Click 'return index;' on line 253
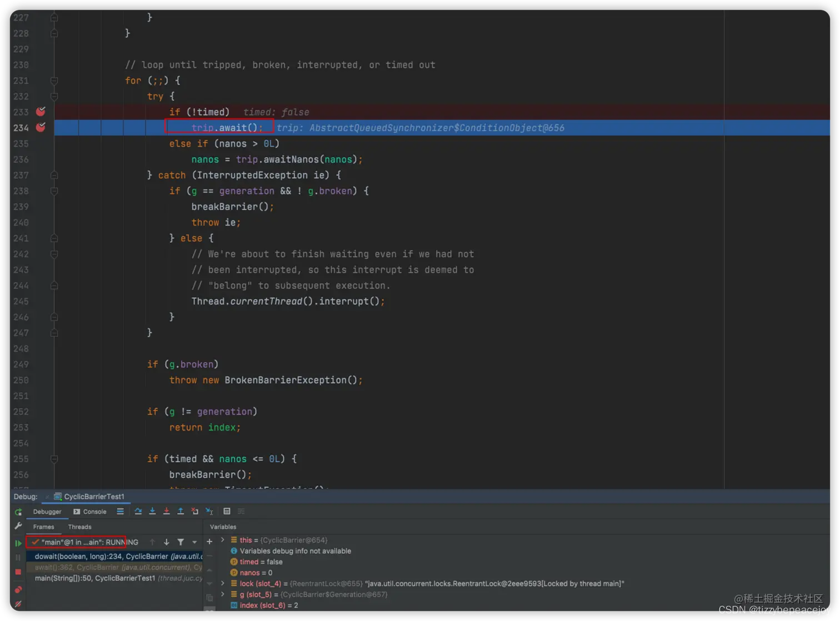This screenshot has width=840, height=621. click(204, 428)
